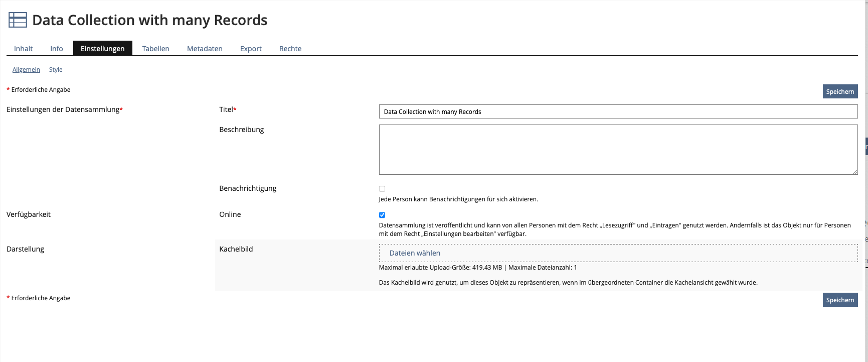Grab the Beschreibung textarea resize handle

[x=855, y=172]
